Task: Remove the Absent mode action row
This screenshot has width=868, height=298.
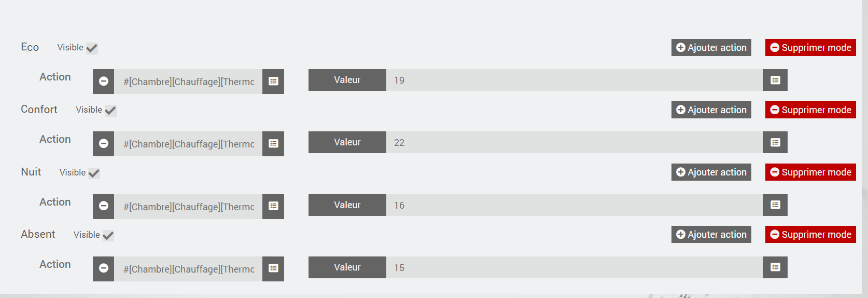Action: tap(103, 268)
